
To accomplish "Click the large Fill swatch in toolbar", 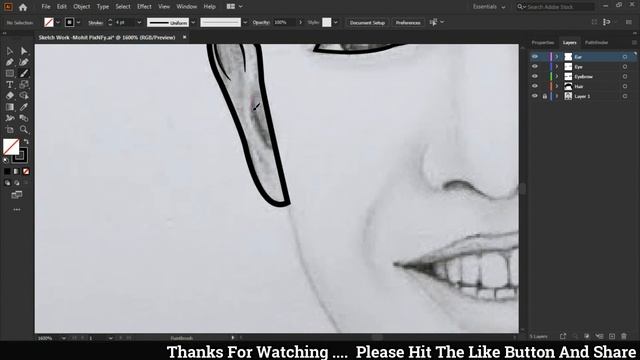I will click(x=11, y=147).
